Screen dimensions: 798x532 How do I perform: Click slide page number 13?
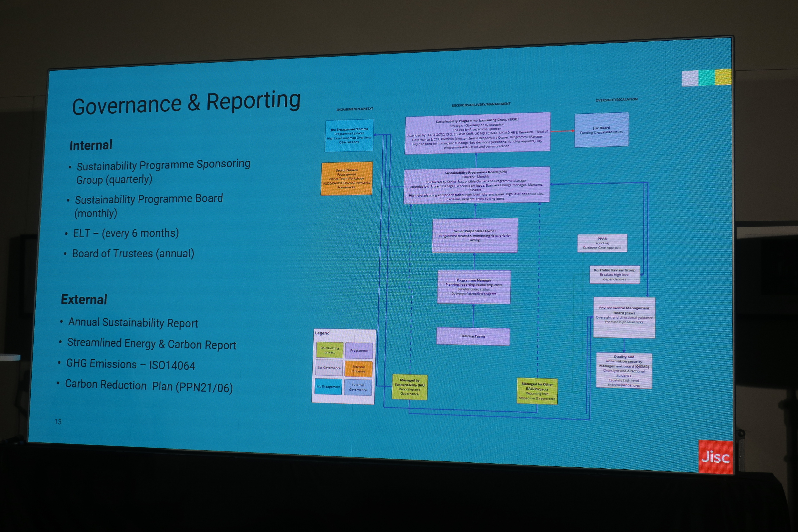pyautogui.click(x=58, y=421)
